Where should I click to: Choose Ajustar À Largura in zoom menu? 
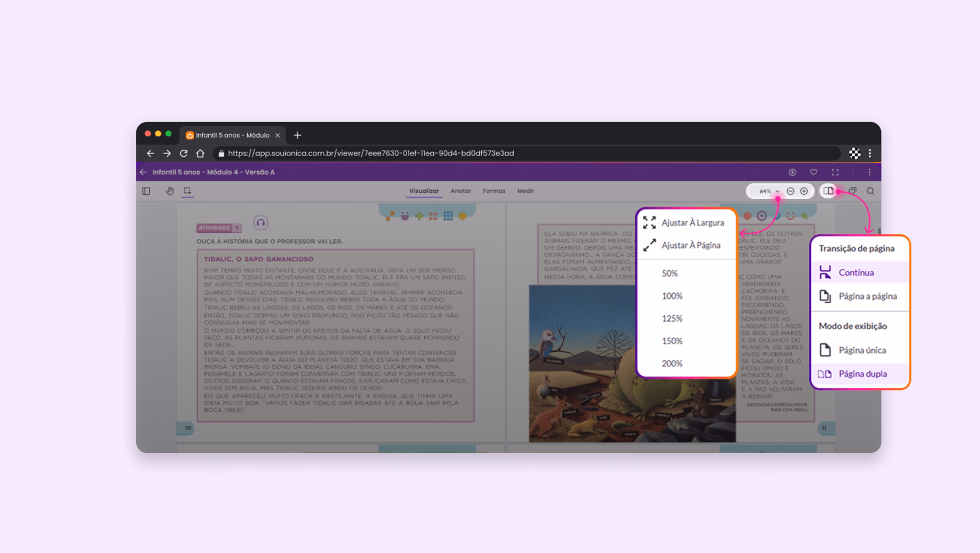coord(687,223)
